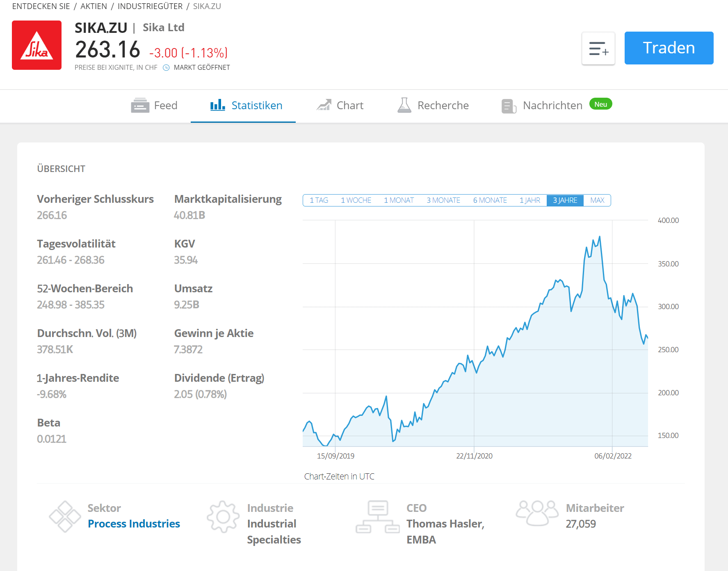Screen dimensions: 728x571
Task: Click the green Neu badge
Action: click(x=601, y=104)
